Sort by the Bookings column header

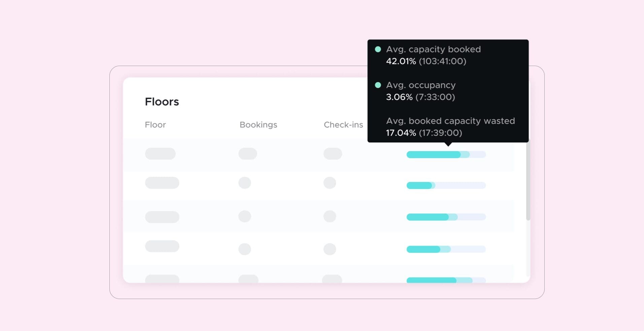point(258,125)
